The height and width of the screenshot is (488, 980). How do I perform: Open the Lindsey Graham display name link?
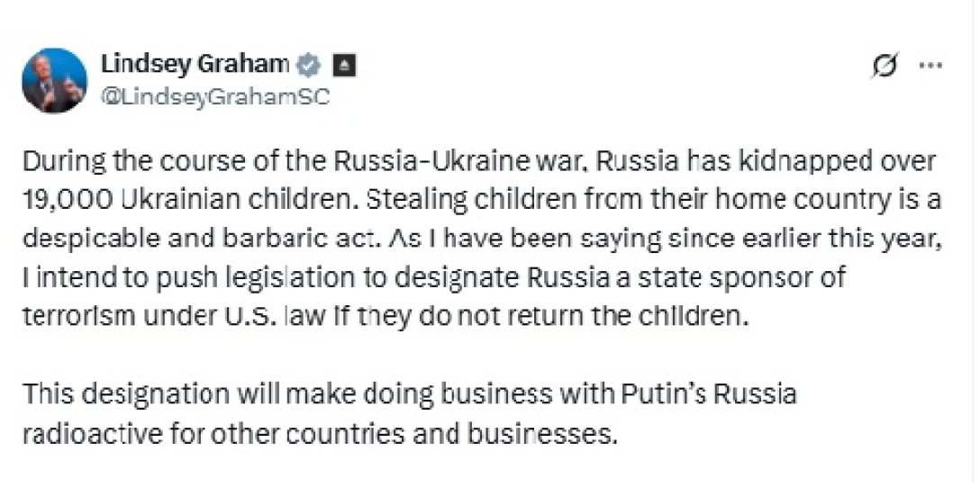[x=195, y=64]
